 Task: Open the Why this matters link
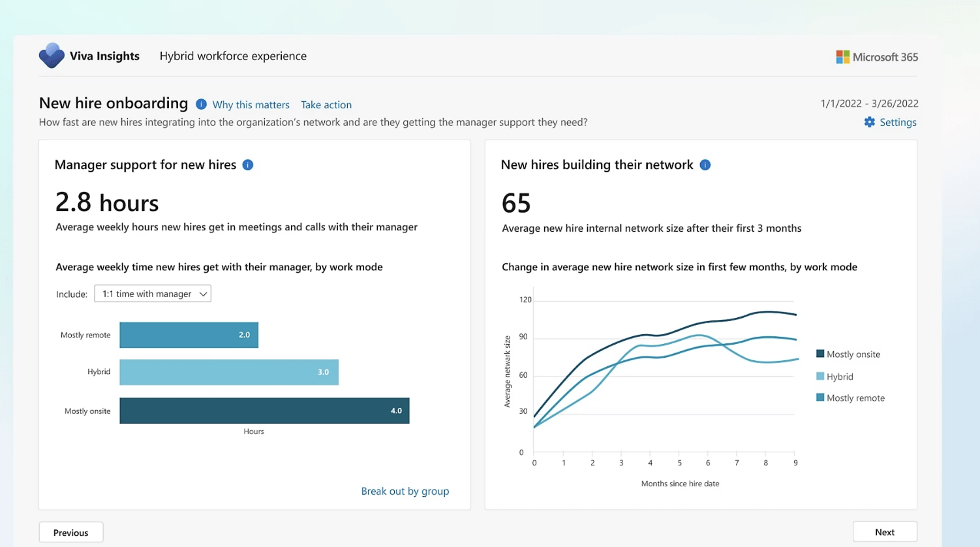point(251,104)
